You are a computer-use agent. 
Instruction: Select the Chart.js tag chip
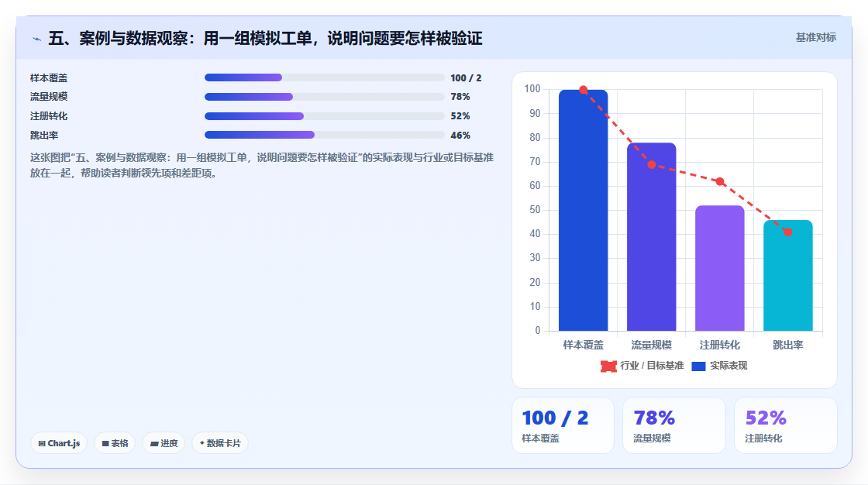click(59, 443)
